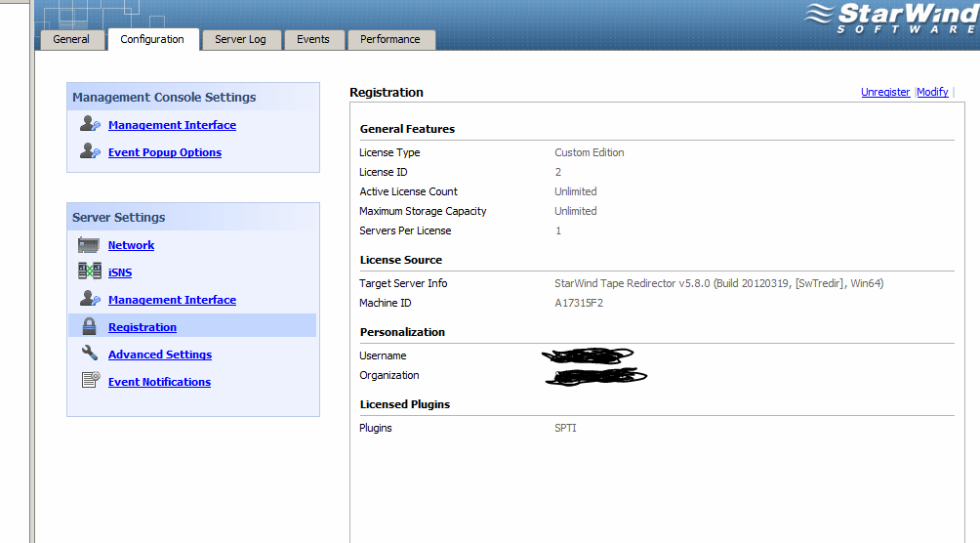Click the License ID value '2'

[x=558, y=172]
